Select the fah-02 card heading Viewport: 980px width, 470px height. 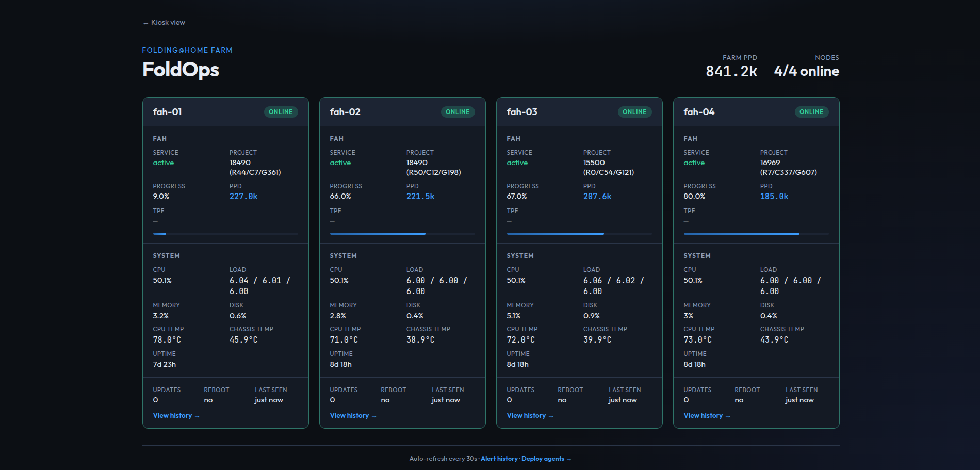tap(345, 112)
